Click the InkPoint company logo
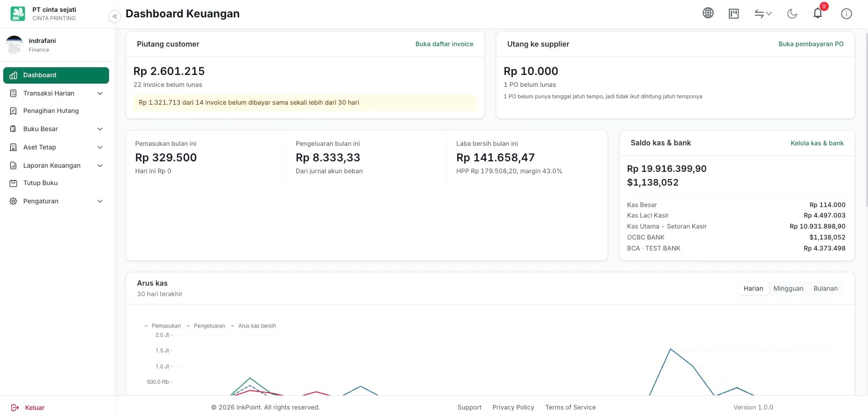This screenshot has height=415, width=868. tap(18, 14)
